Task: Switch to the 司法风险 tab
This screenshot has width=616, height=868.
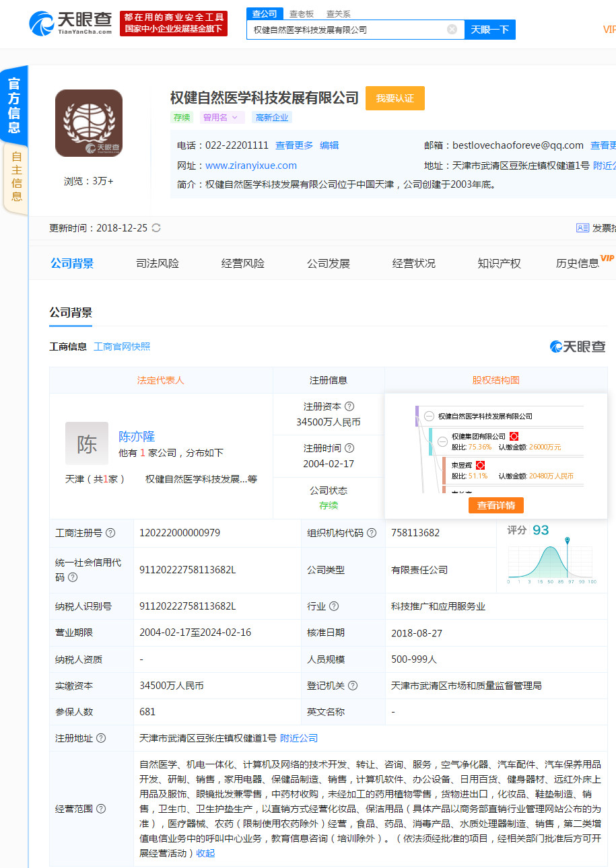Action: tap(157, 263)
